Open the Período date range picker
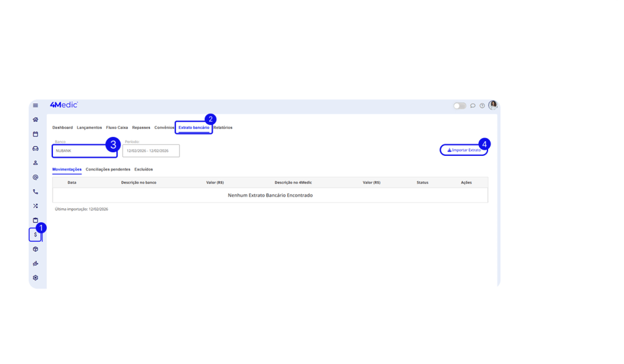624x364 pixels. click(x=151, y=151)
